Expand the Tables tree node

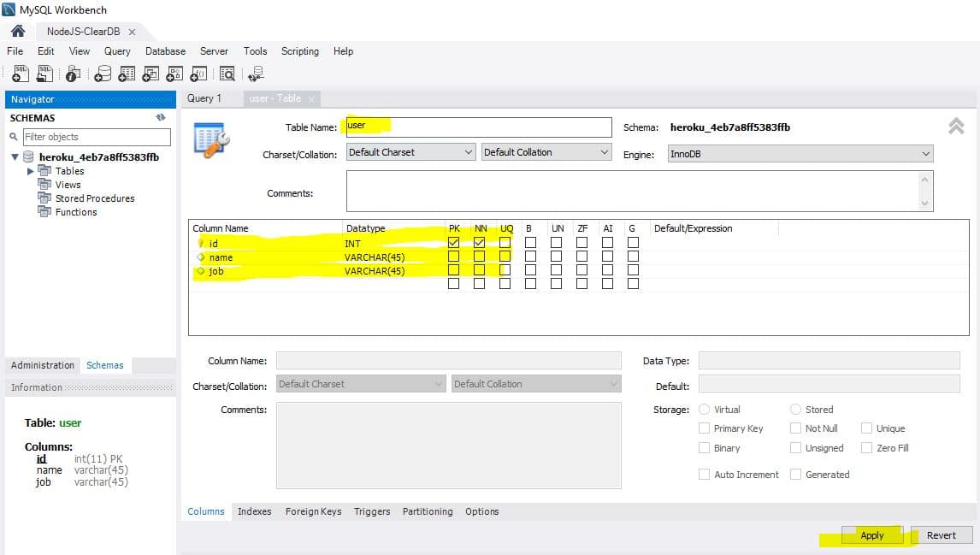tap(31, 171)
